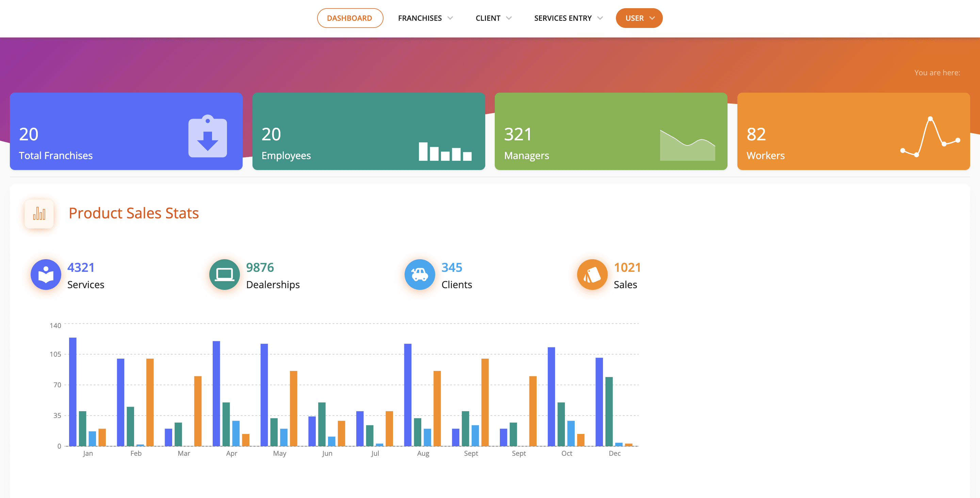980x498 pixels.
Task: Expand the Client dropdown menu
Action: (x=494, y=18)
